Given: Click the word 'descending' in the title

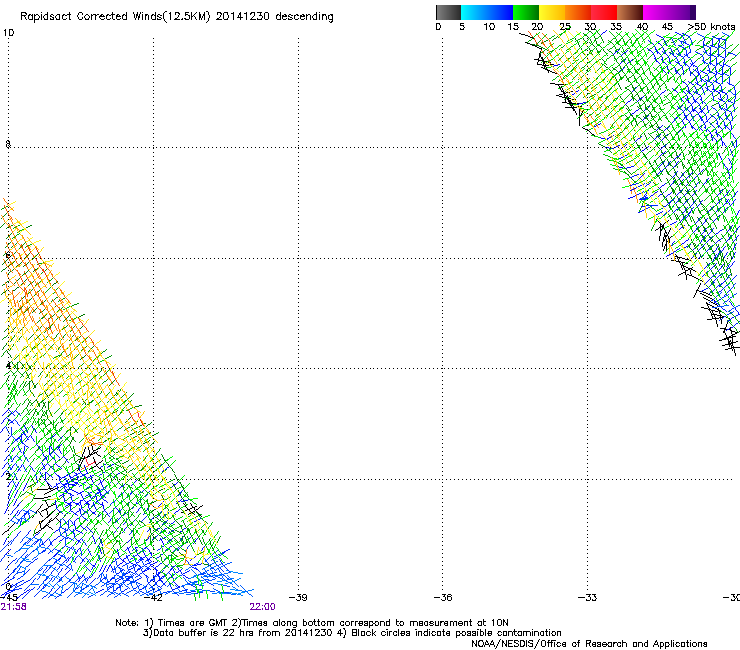Looking at the screenshot, I should pos(304,16).
